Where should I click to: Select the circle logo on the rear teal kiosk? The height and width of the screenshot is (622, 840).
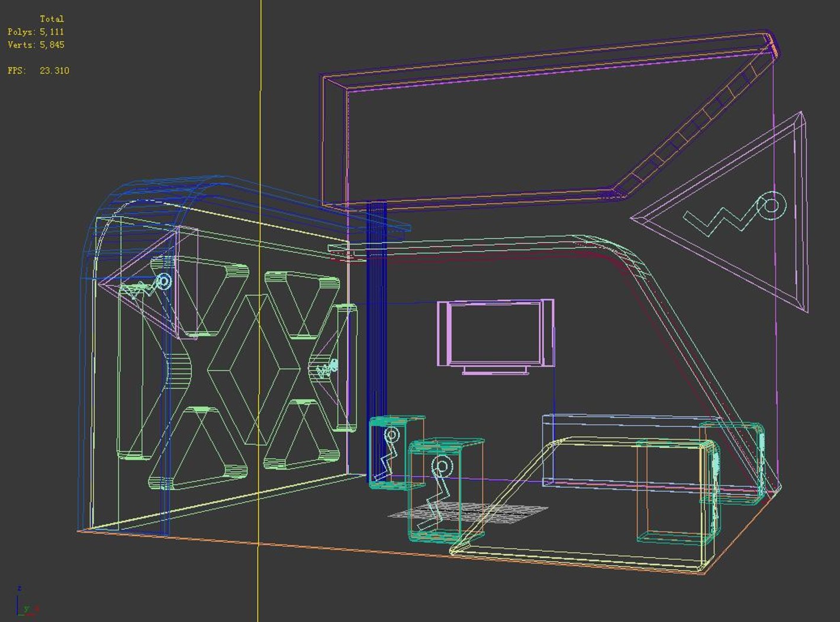392,436
